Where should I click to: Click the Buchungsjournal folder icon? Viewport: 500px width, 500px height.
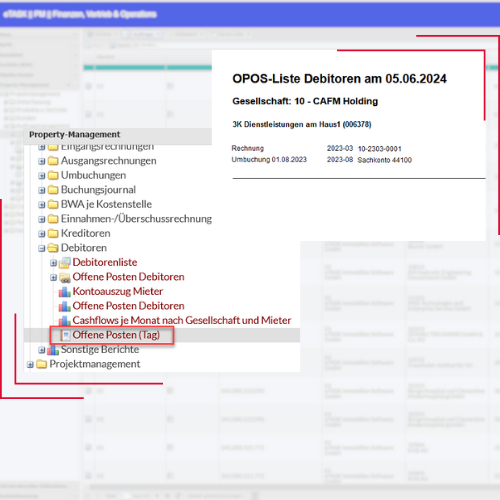(53, 190)
